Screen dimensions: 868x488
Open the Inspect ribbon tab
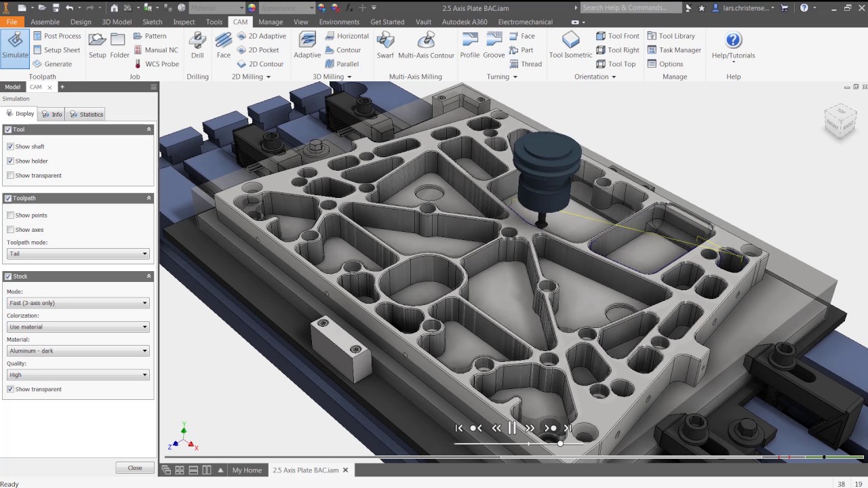184,22
